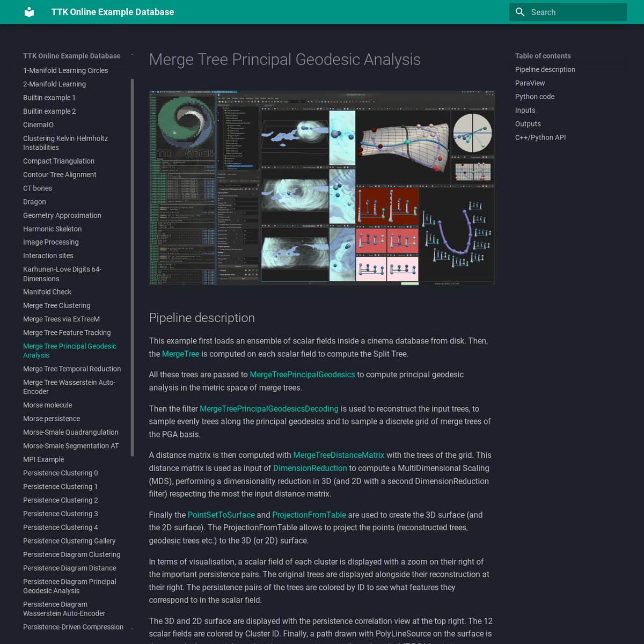Jump to Outputs section in contents
The width and height of the screenshot is (644, 644).
click(x=528, y=124)
